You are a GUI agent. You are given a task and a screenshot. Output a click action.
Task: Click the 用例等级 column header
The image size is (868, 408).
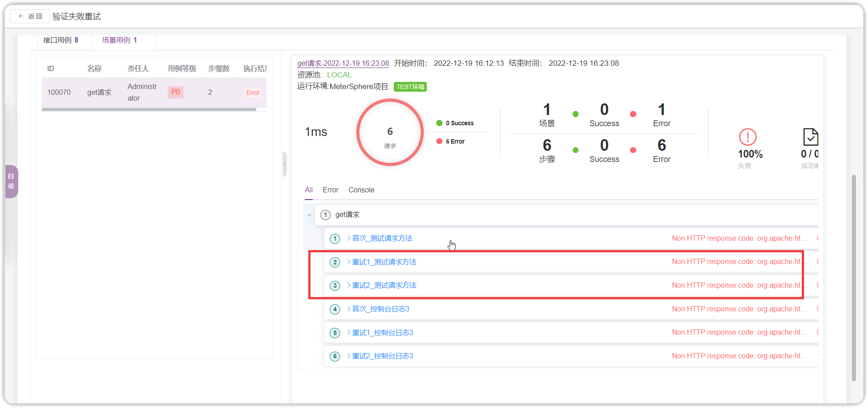tap(182, 68)
